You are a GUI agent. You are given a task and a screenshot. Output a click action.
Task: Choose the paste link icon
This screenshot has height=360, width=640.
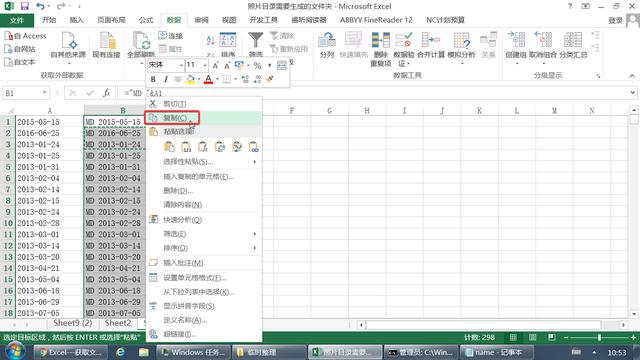tap(253, 147)
